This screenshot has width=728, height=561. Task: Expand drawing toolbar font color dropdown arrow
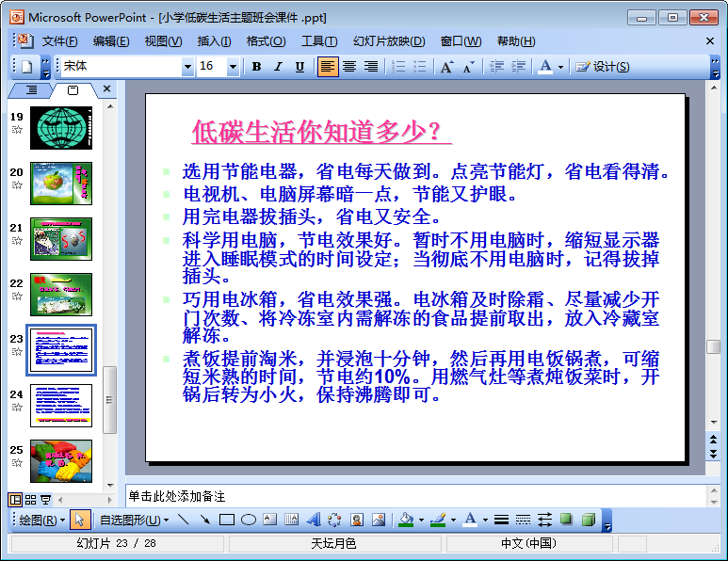pyautogui.click(x=485, y=520)
